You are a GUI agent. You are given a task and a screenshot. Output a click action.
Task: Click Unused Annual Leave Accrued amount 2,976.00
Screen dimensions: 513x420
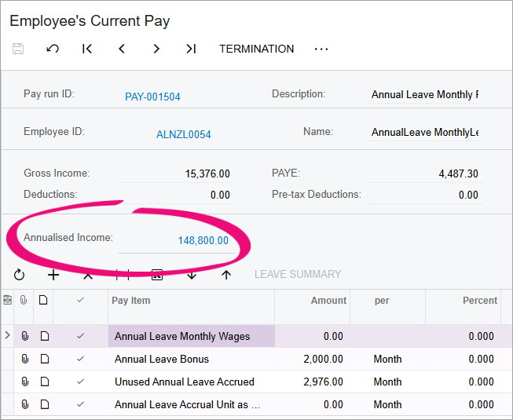click(x=323, y=382)
